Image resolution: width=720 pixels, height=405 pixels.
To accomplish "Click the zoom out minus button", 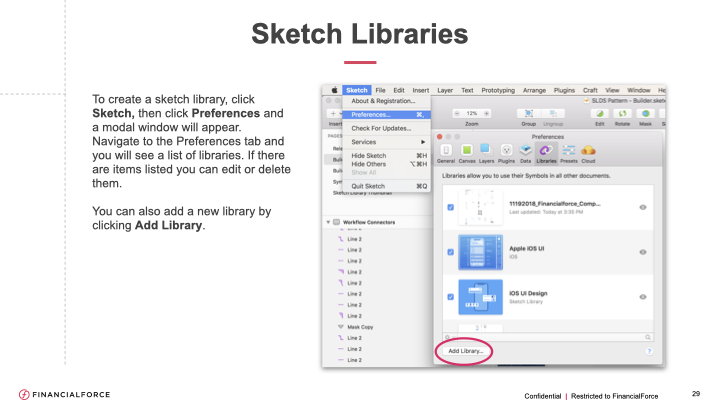I will 457,113.
